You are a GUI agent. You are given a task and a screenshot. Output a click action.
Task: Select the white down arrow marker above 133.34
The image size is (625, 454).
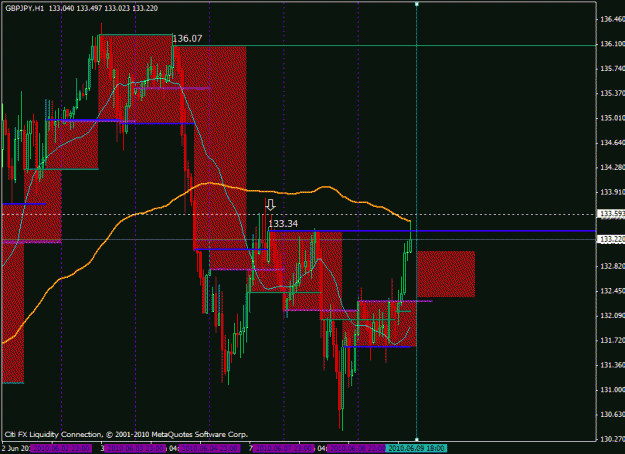tap(271, 205)
